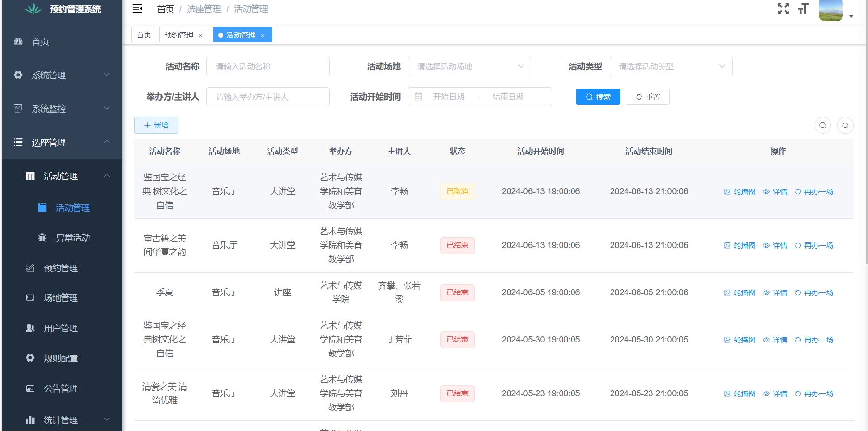Go to 首页 in the sidebar

click(x=62, y=41)
